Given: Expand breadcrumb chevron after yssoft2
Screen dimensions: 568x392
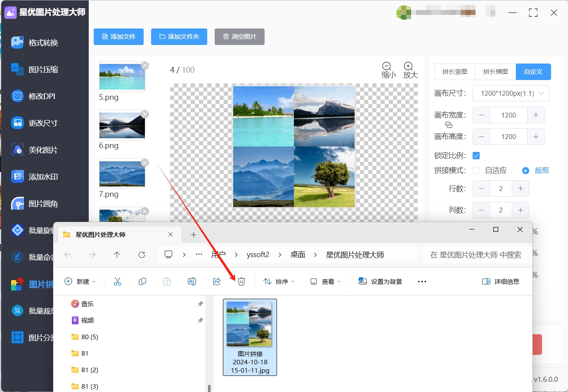Looking at the screenshot, I should (x=280, y=255).
